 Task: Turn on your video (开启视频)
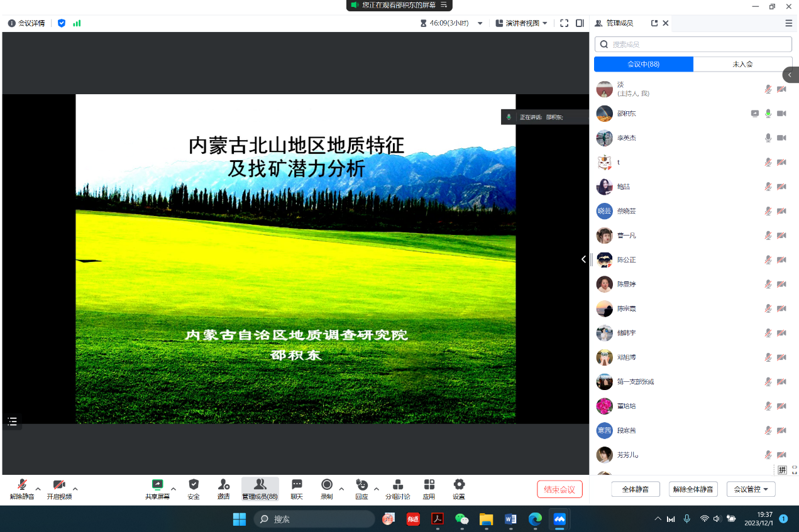click(59, 486)
